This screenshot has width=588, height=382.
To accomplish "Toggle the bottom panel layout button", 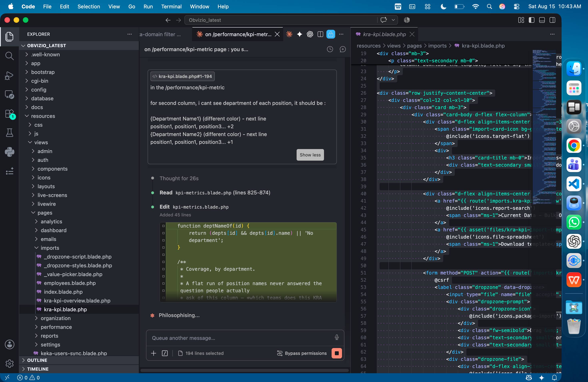I will click(542, 20).
